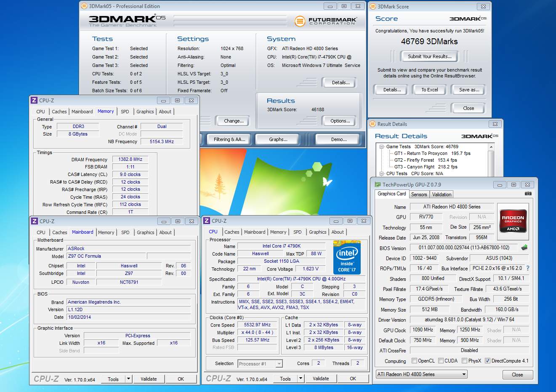
Task: Click the Change... button in 3DMark05
Action: pos(234,121)
